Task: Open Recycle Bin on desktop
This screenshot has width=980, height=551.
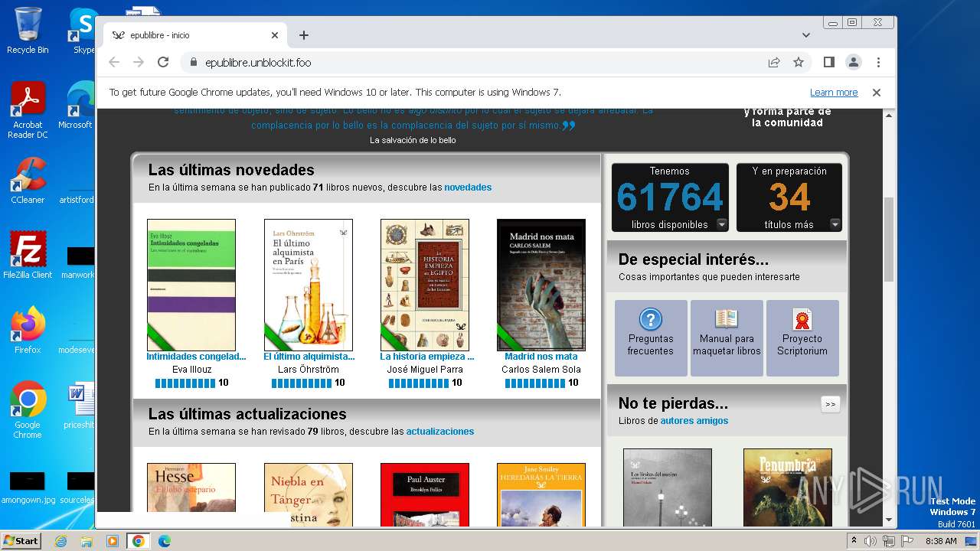Action: (x=28, y=31)
